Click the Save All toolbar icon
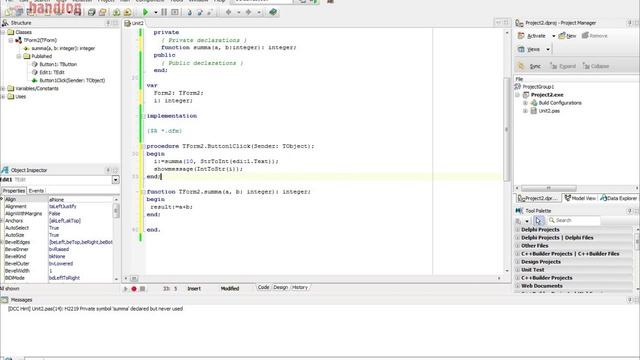Viewport: 640px width, 360px height. [x=92, y=12]
